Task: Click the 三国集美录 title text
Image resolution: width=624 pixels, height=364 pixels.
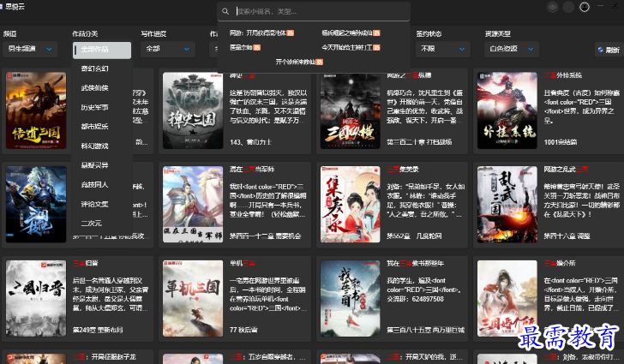Action: pos(403,169)
